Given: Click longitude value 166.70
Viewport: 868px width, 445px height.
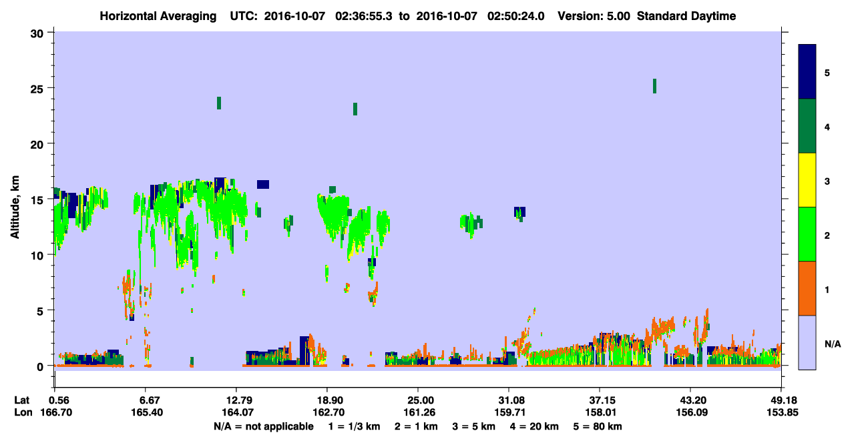Looking at the screenshot, I should [55, 413].
